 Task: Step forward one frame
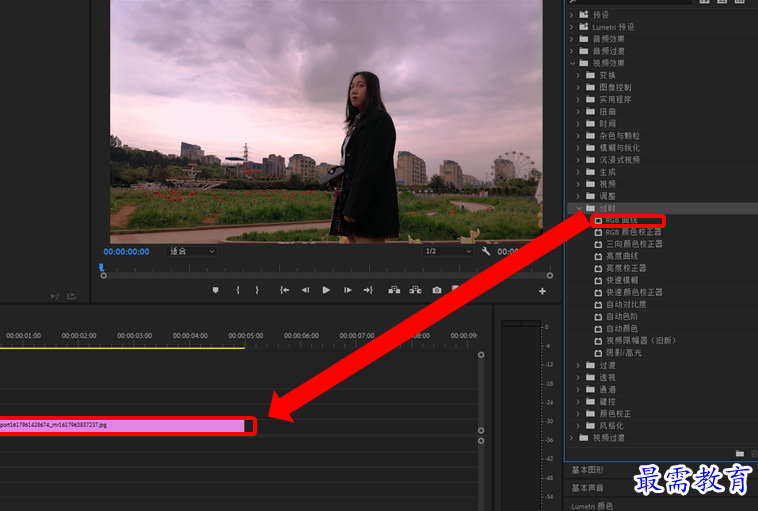click(348, 290)
